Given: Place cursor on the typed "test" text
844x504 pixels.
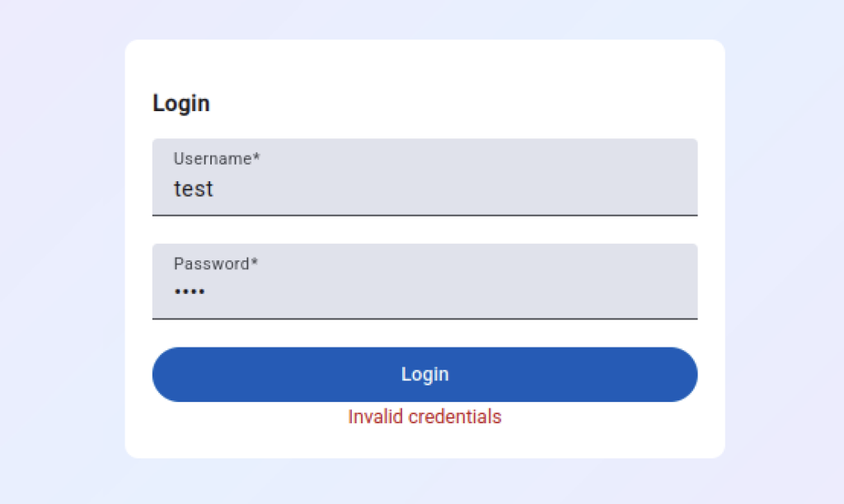Looking at the screenshot, I should 194,189.
